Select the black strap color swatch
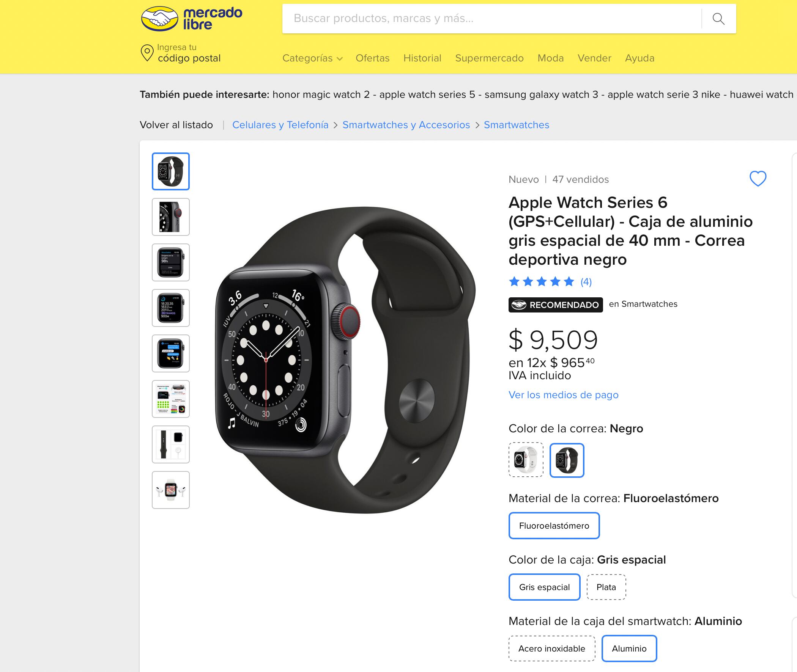Image resolution: width=797 pixels, height=672 pixels. (566, 460)
